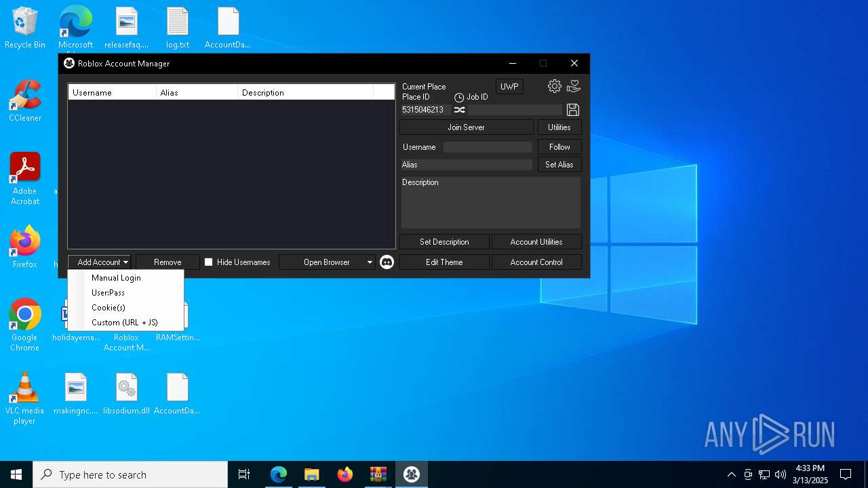Focus the Job ID input field
Image resolution: width=868 pixels, height=488 pixels.
pos(515,110)
